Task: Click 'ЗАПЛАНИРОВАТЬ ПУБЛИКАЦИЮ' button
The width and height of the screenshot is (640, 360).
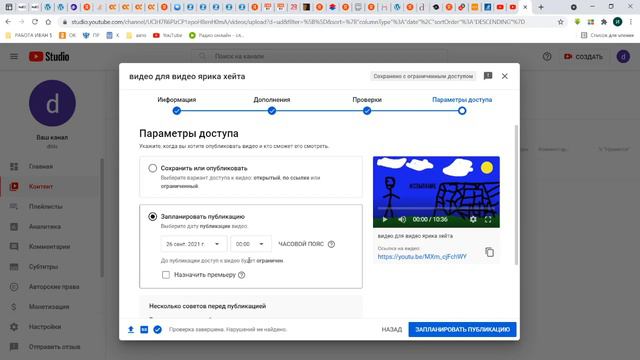Action: [462, 329]
